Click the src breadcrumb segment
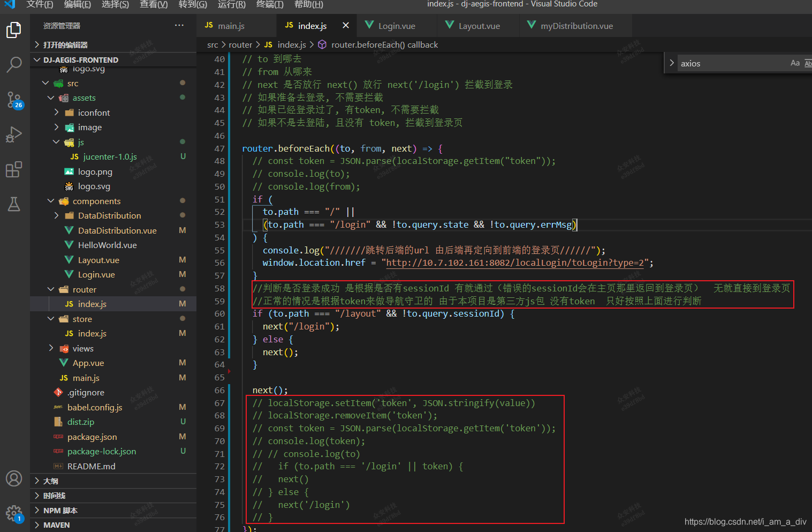The image size is (812, 532). tap(213, 45)
